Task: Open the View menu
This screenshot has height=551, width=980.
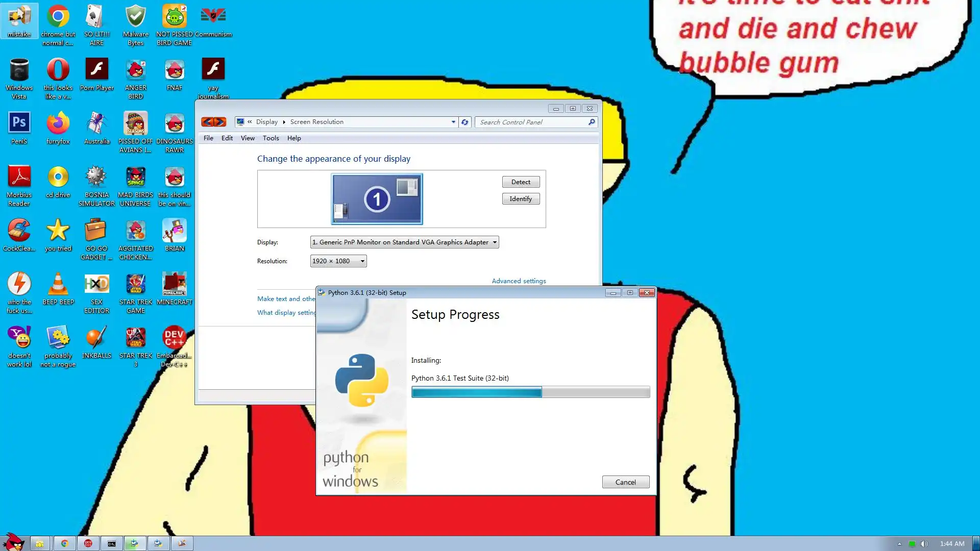Action: coord(248,138)
